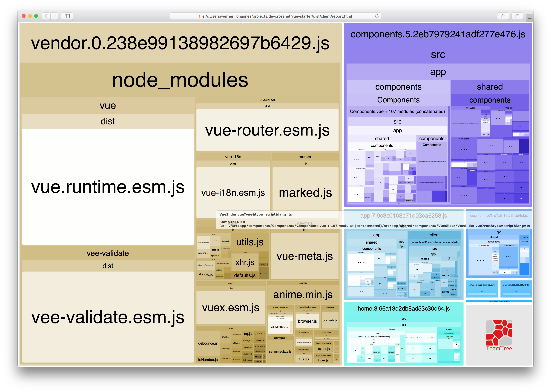Image resolution: width=551 pixels, height=392 pixels.
Task: Select the vue-meta.js block
Action: [x=305, y=256]
